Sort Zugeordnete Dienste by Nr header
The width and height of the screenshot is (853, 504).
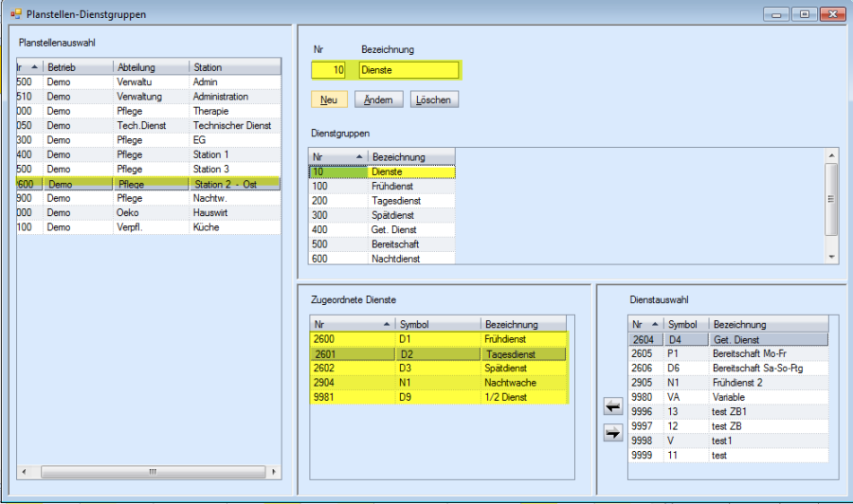pyautogui.click(x=352, y=324)
